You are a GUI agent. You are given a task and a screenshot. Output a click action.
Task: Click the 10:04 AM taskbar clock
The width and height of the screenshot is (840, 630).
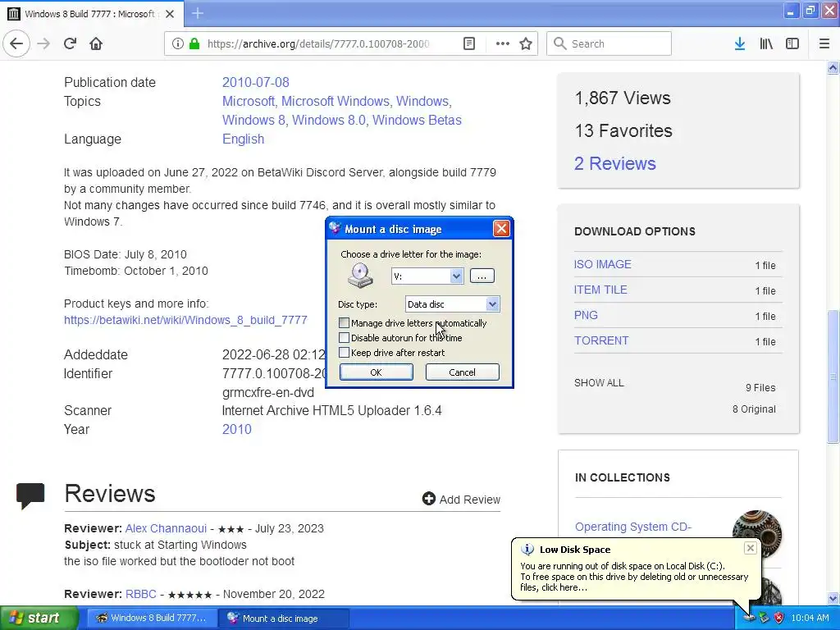[810, 618]
